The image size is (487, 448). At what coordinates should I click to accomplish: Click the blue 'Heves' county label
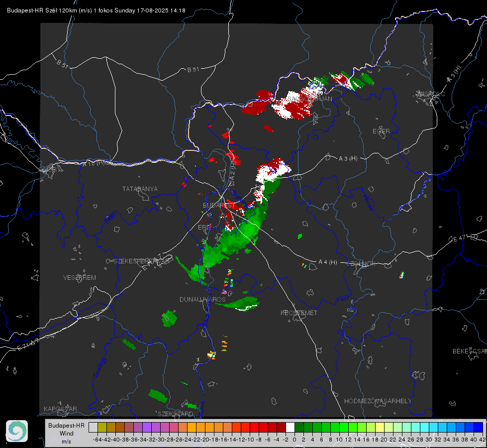(x=368, y=202)
